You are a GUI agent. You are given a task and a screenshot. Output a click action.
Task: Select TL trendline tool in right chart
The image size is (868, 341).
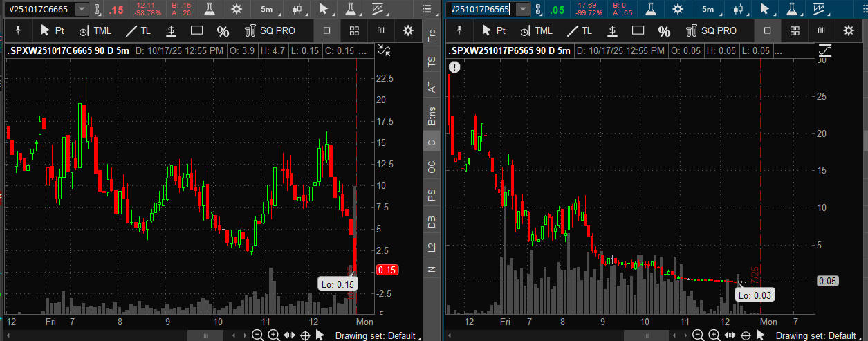pyautogui.click(x=580, y=30)
